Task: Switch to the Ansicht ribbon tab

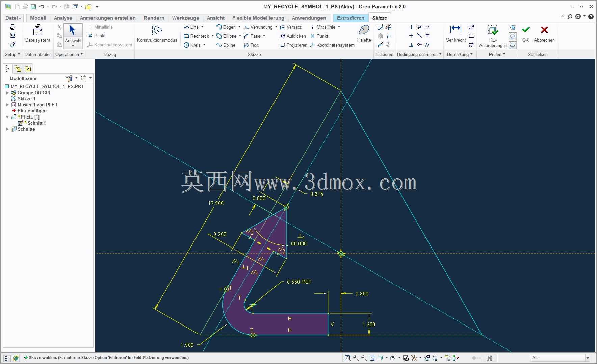Action: pos(215,18)
